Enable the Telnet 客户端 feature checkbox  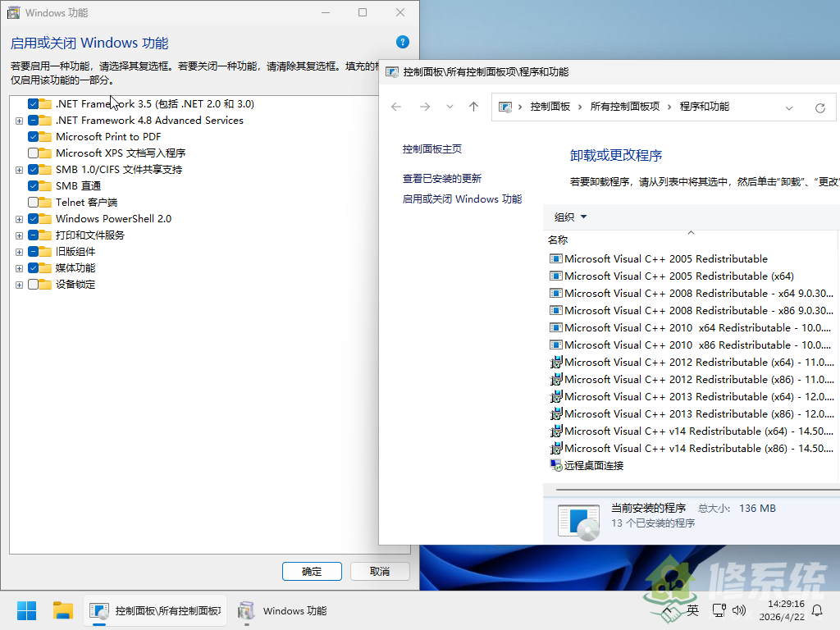click(34, 203)
